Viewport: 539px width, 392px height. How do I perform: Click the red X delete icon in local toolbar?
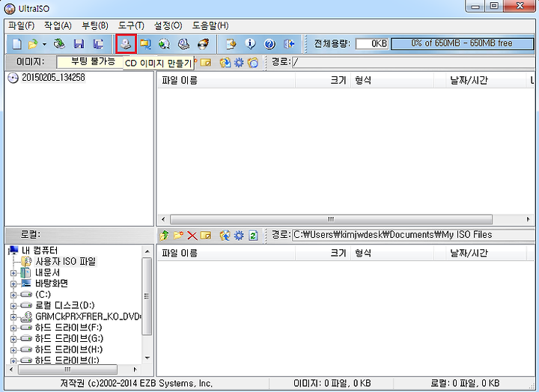pos(192,236)
